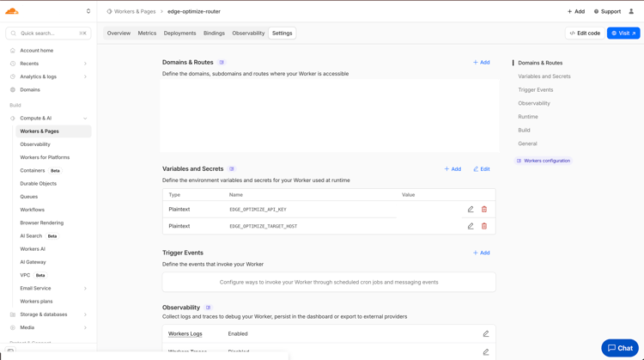Jump to Build section link

524,131
